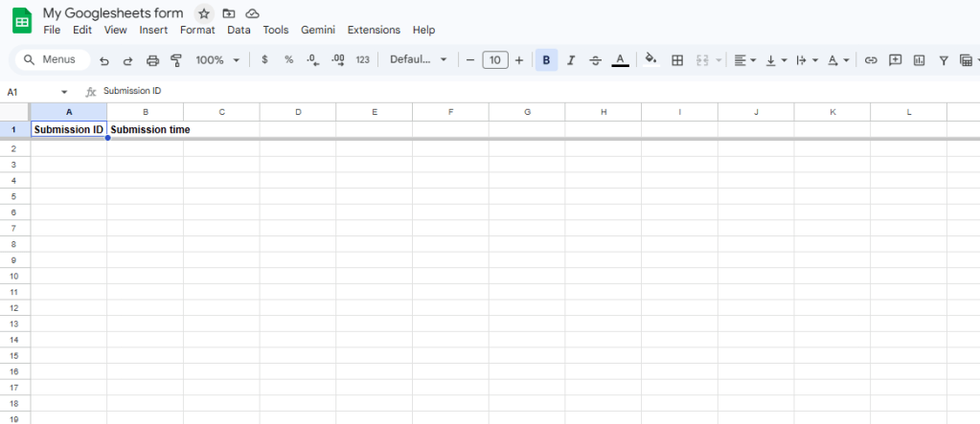Toggle italic formatting
Viewport: 980px width, 424px height.
pyautogui.click(x=571, y=60)
